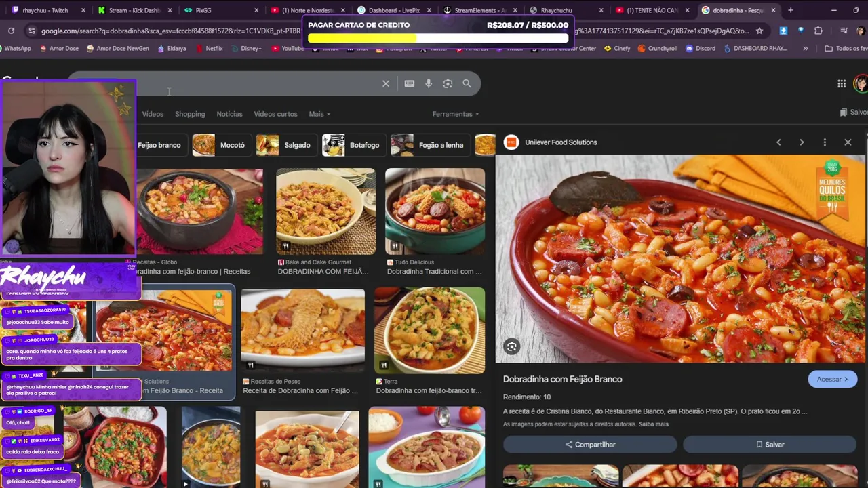
Task: Go to previous image in preview panel
Action: [778, 142]
